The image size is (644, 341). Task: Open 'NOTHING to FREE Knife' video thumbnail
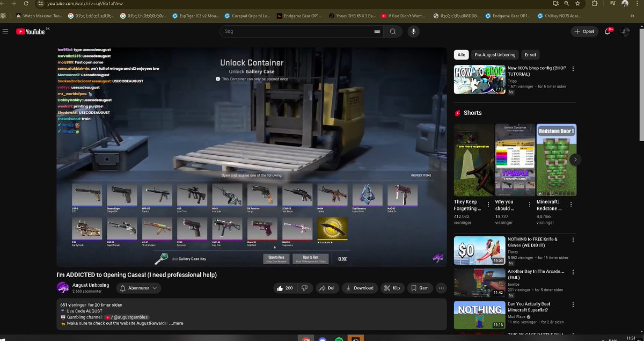480,251
